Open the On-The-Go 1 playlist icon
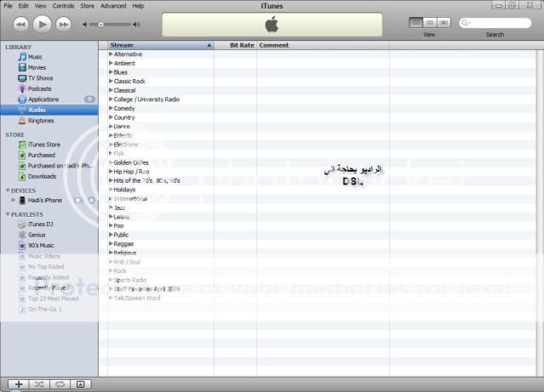 [x=22, y=310]
